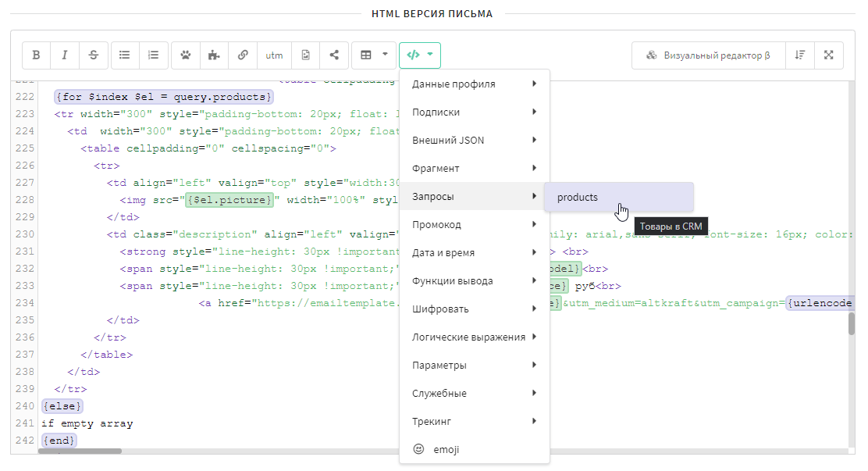868x471 pixels.
Task: Open the Логические выражения submenu
Action: click(475, 337)
